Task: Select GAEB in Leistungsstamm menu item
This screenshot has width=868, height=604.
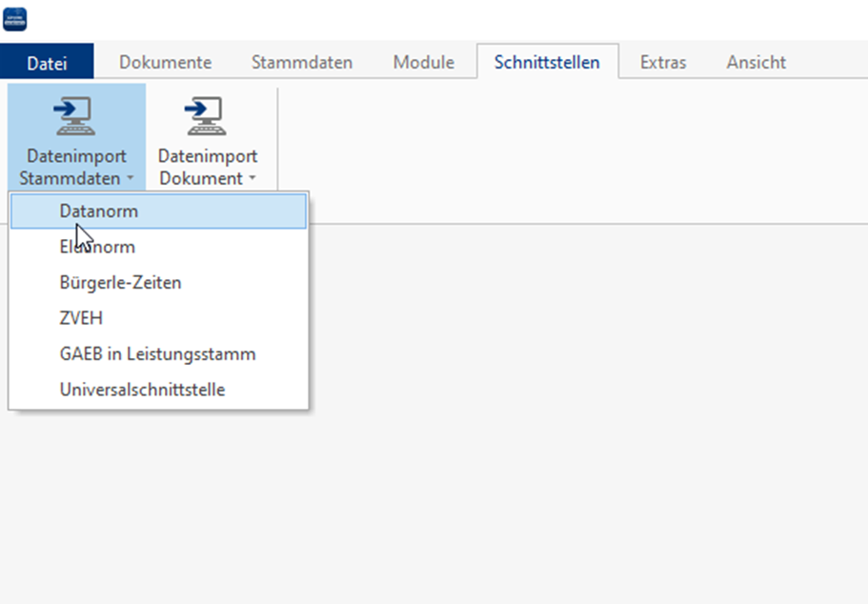Action: [x=157, y=354]
